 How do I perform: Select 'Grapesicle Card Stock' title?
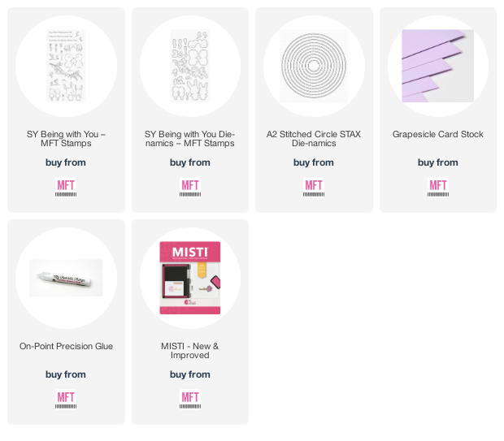(438, 134)
